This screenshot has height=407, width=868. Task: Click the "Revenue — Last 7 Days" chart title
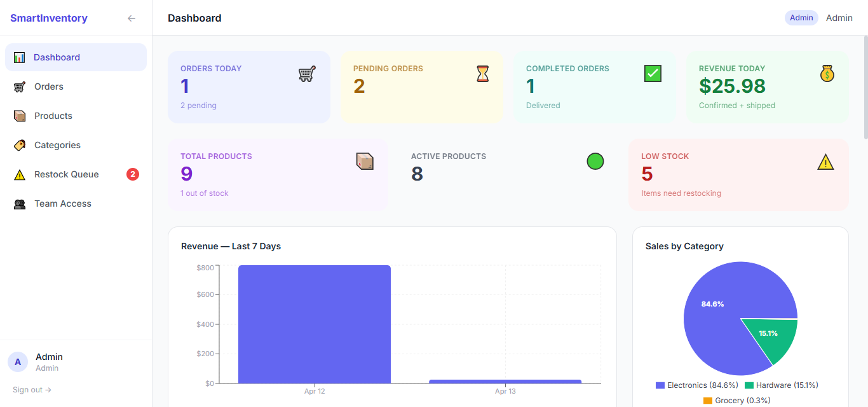coord(231,246)
